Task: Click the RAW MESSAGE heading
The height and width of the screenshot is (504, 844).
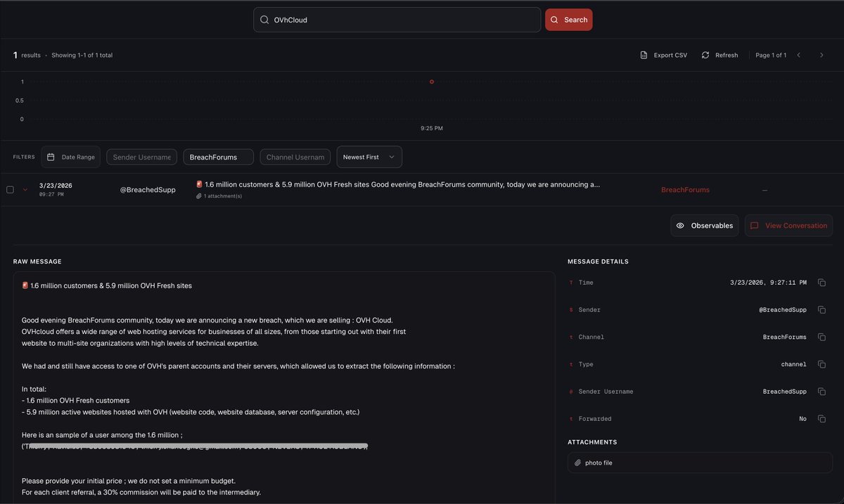Action: (37, 261)
